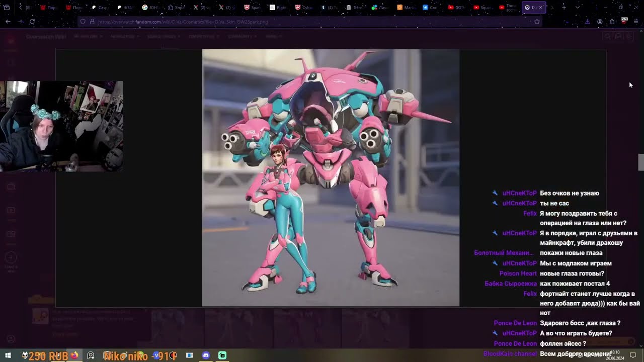Open the taskbar clock and date
This screenshot has width=644, height=362.
point(615,355)
